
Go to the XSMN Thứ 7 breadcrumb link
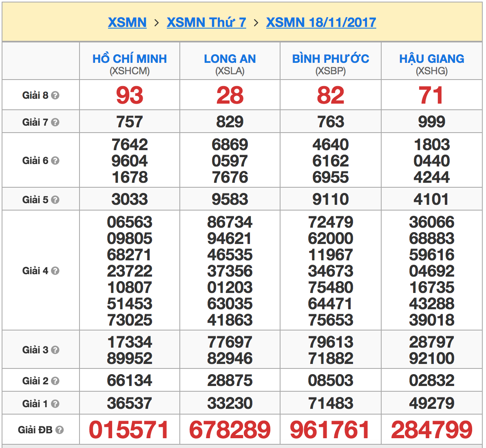click(x=206, y=22)
